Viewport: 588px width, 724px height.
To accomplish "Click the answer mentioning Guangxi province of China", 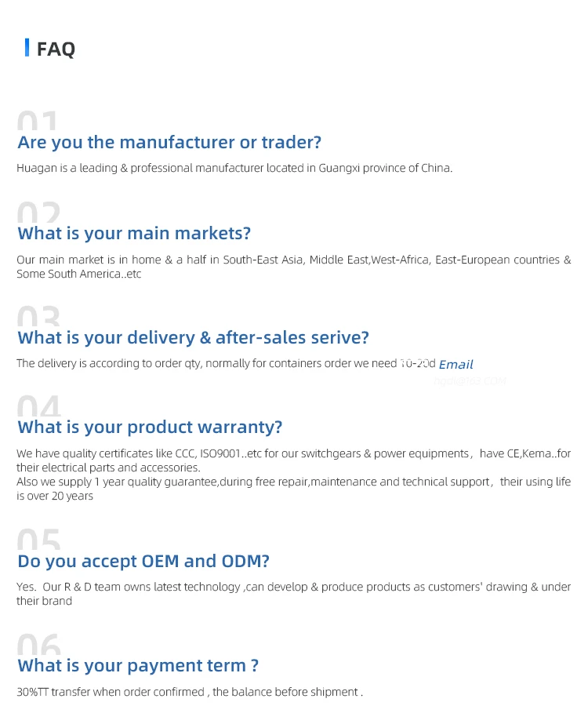I will point(234,168).
